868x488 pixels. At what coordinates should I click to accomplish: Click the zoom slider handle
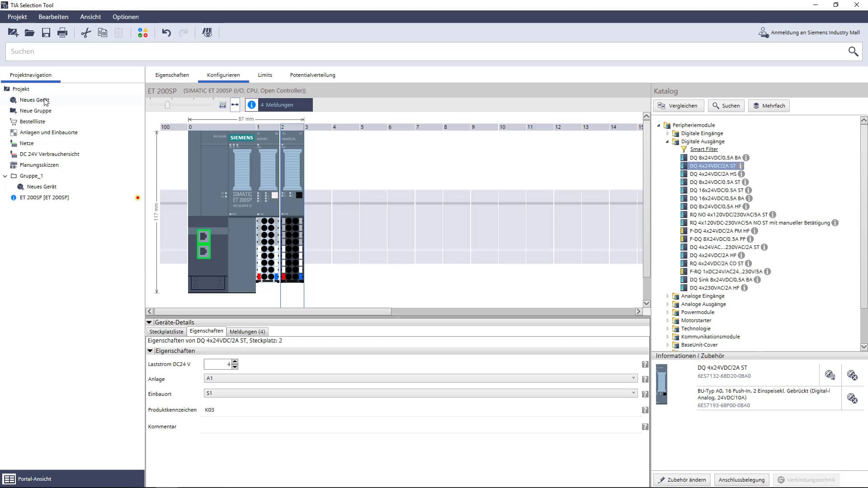167,105
